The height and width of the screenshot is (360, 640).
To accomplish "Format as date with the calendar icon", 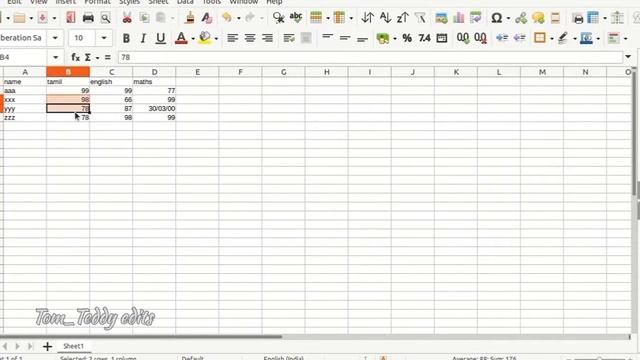I will pos(442,38).
